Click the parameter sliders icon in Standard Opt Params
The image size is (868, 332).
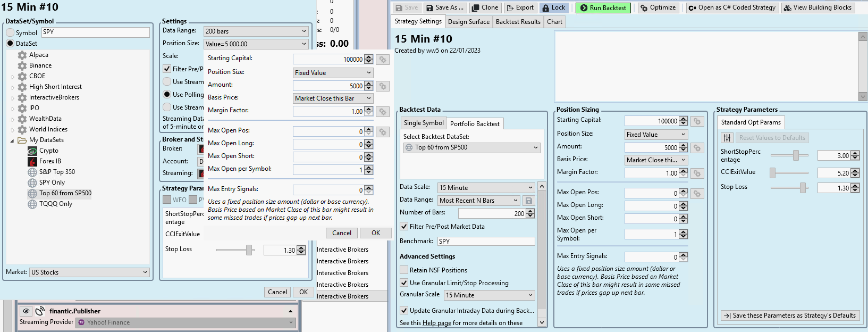click(727, 138)
